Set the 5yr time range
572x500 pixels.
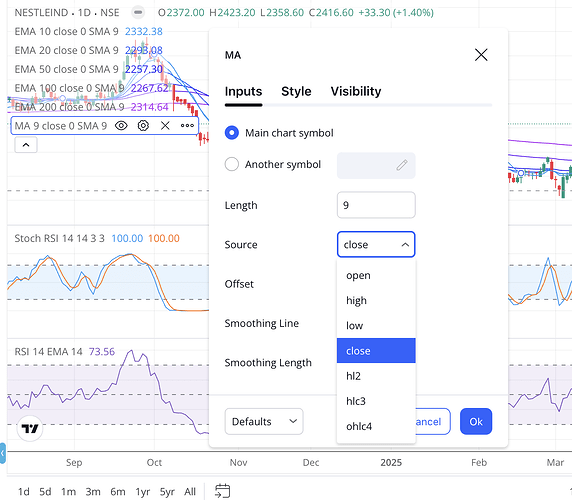pyautogui.click(x=167, y=492)
